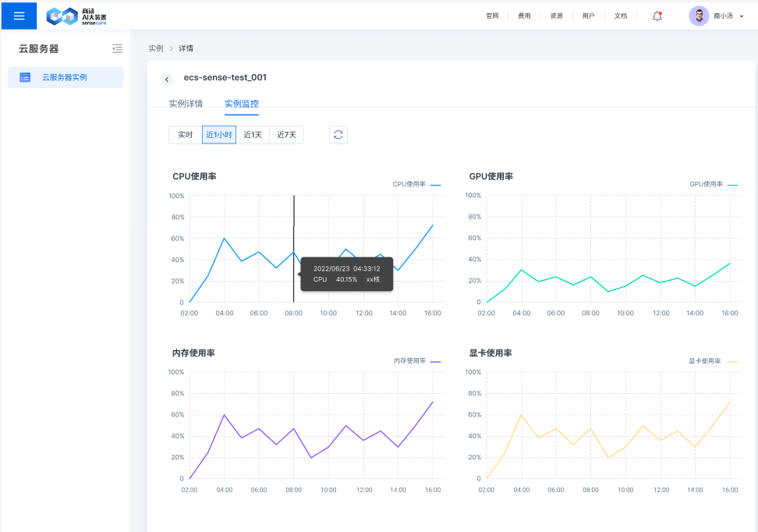Viewport: 758px width, 532px height.
Task: Click the SenseCore logo
Action: [76, 16]
